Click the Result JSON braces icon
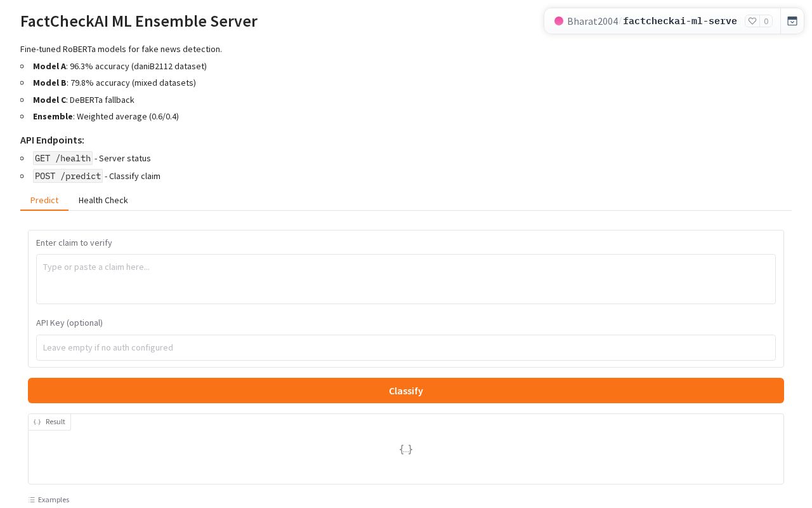 (x=37, y=422)
